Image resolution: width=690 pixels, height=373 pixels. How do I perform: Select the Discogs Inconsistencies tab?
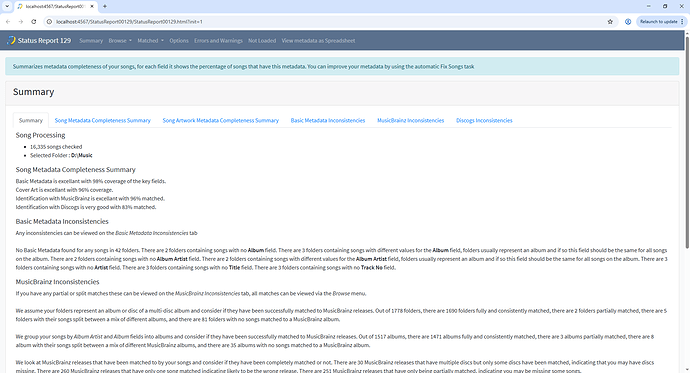(484, 121)
